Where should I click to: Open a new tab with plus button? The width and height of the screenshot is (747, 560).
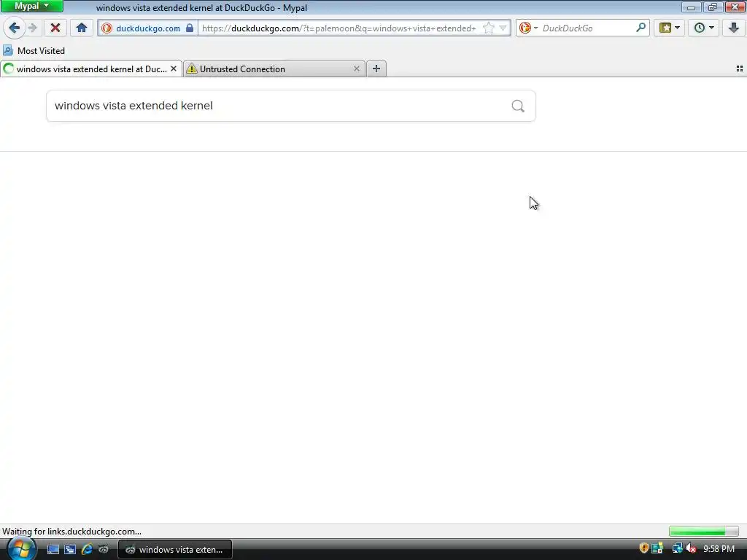click(x=376, y=69)
